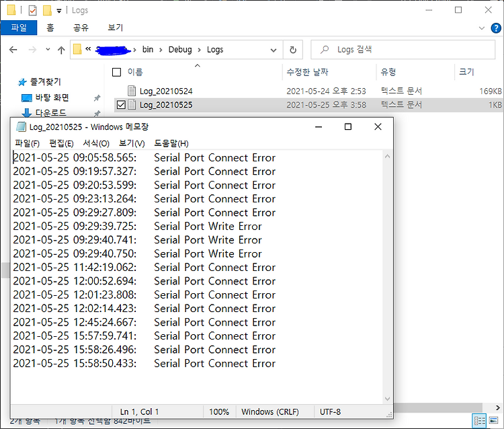Viewport: 504px width, 429px height.
Task: Click the Log_20210525 text file icon
Action: [x=132, y=104]
